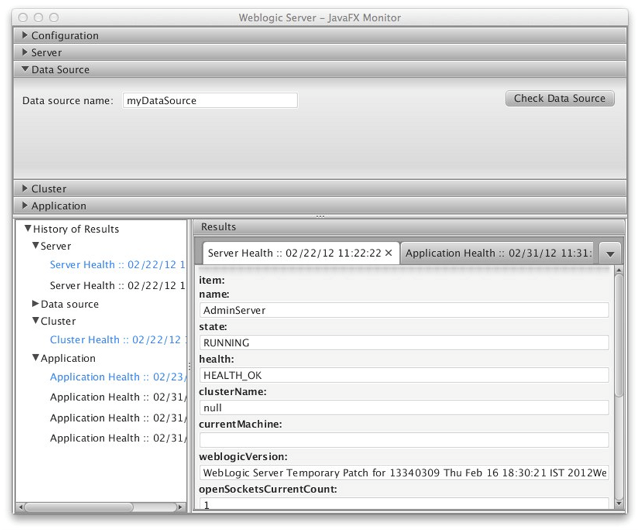Expand the Server accordion pane
This screenshot has height=531, width=640.
320,53
